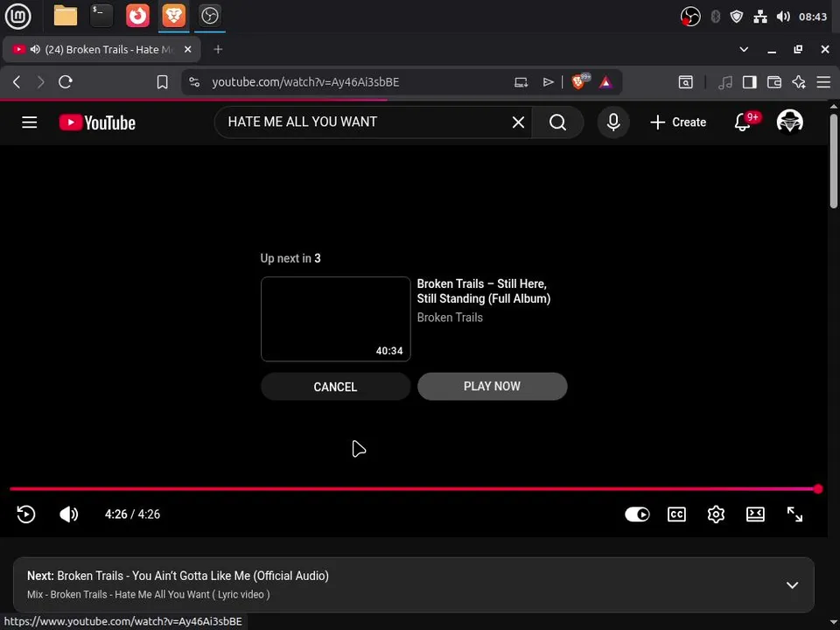The image size is (840, 630).
Task: Start voice search with microphone
Action: pos(613,122)
